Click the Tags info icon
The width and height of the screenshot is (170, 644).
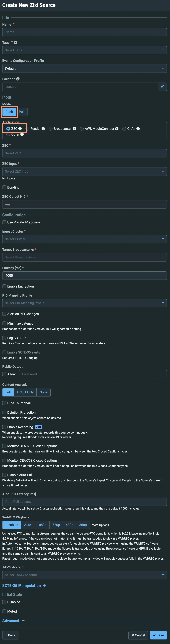[x=15, y=43]
